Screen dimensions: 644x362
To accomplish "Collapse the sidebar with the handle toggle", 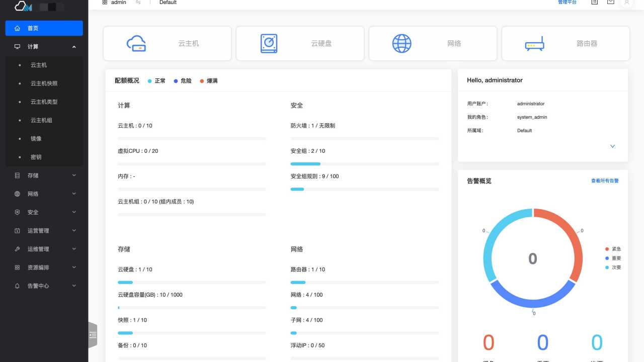I will coord(93,334).
